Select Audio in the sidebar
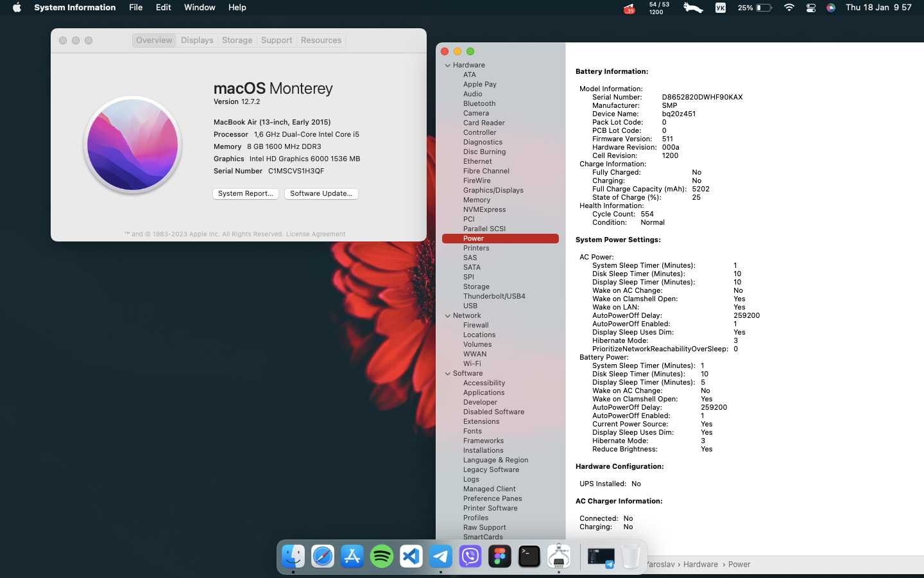Screen dimensions: 924x578 click(x=473, y=94)
